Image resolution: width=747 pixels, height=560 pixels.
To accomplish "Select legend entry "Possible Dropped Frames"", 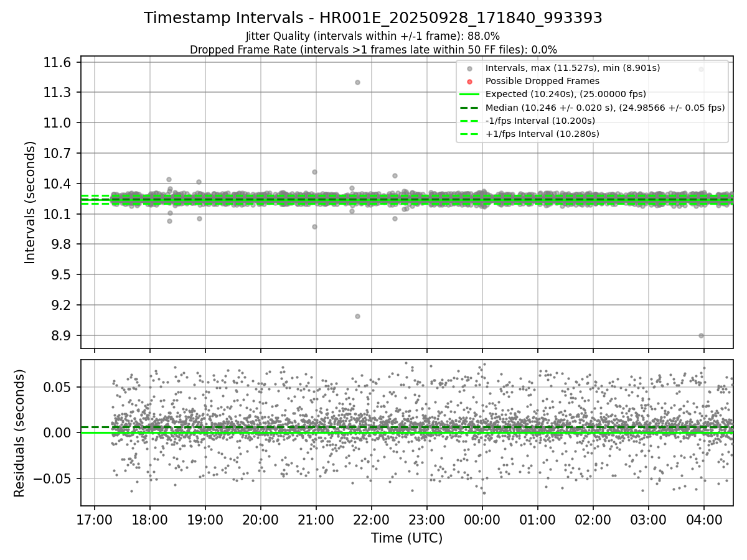I will 542,81.
